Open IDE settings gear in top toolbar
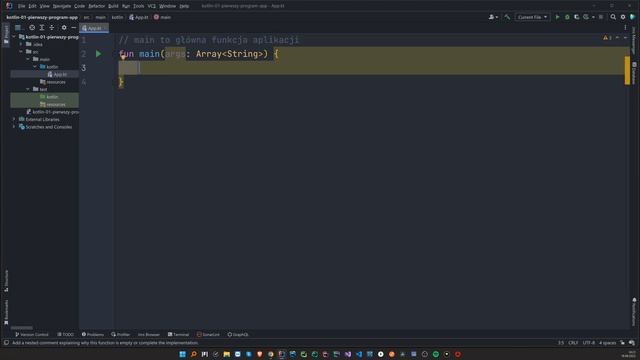The image size is (640, 360). coord(623,17)
